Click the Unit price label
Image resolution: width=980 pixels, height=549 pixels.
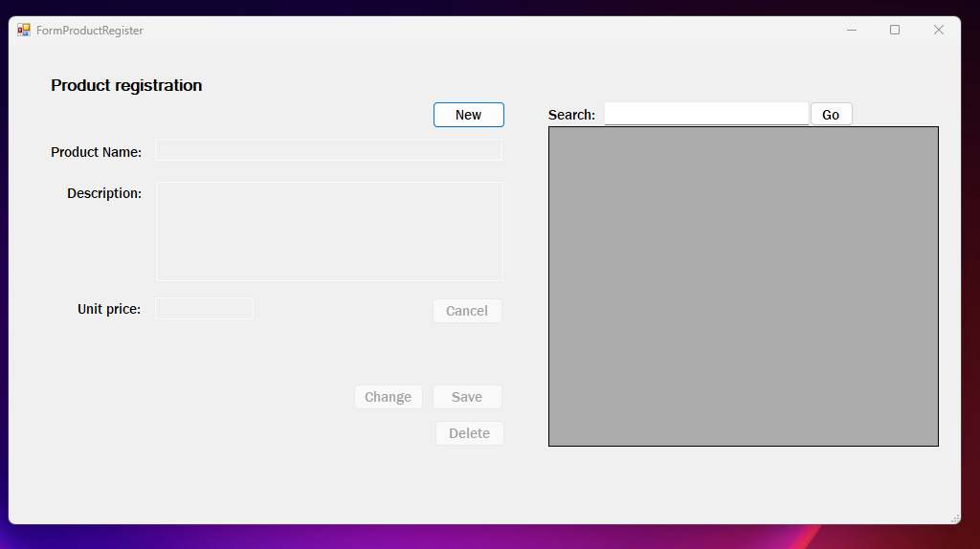(x=109, y=309)
